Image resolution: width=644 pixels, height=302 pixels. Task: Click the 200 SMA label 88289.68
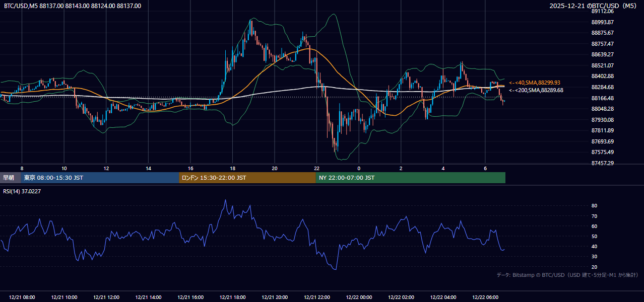(x=536, y=90)
